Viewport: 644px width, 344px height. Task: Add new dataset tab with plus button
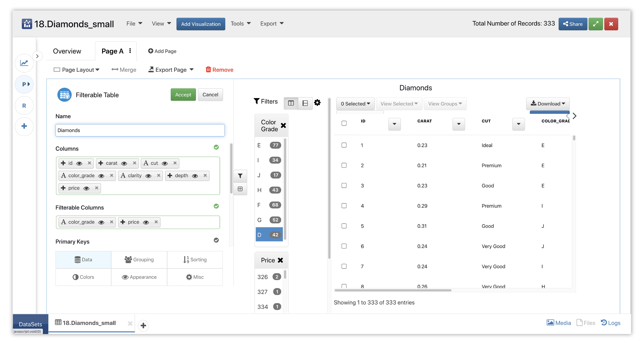[x=143, y=325]
